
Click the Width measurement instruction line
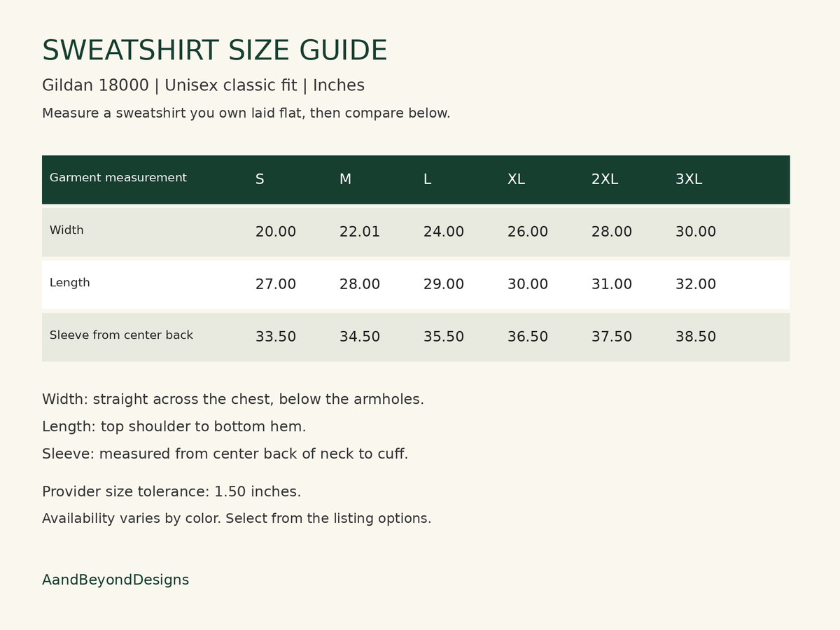pos(233,400)
